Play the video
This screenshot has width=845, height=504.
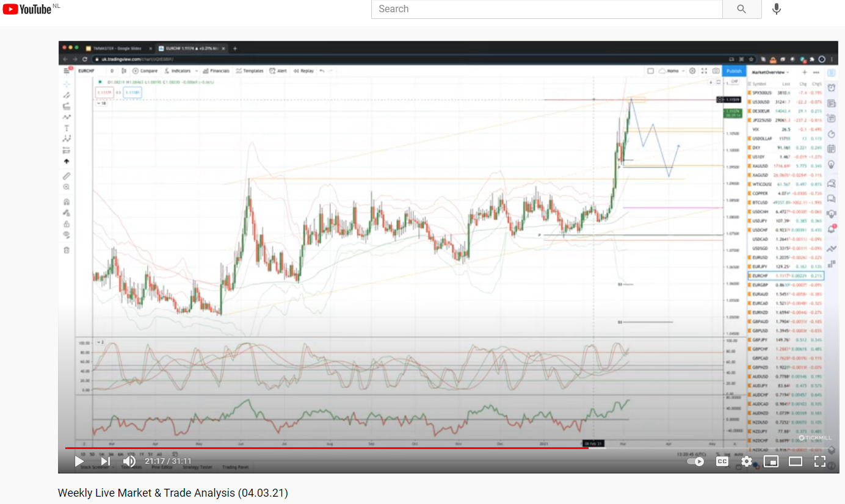(79, 461)
